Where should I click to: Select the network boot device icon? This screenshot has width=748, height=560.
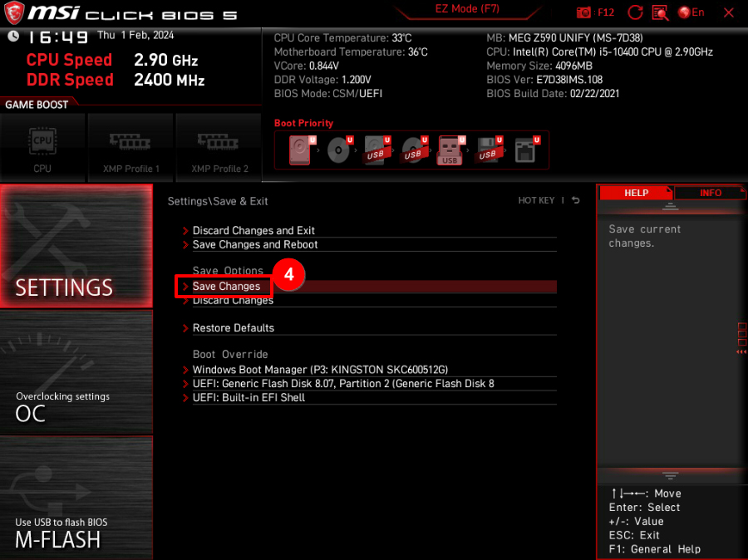[526, 150]
